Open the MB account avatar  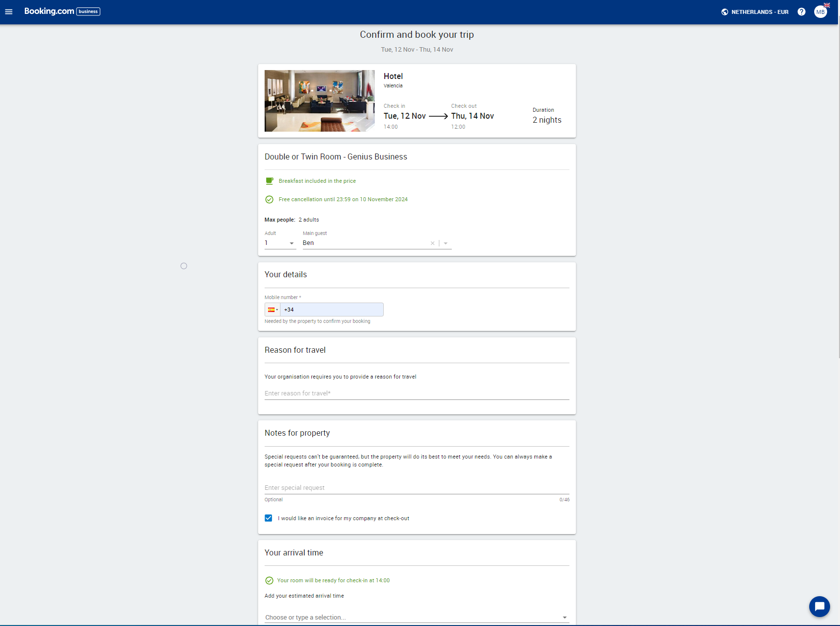tap(820, 11)
